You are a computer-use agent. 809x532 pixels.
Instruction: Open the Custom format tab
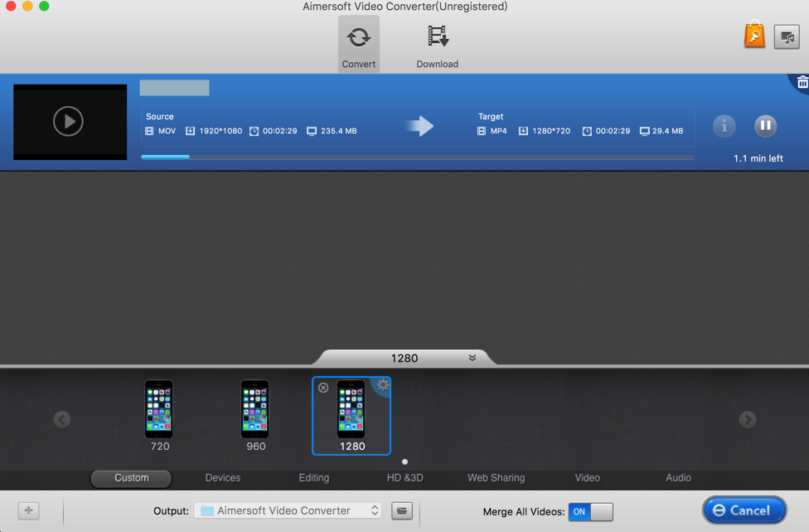click(131, 478)
